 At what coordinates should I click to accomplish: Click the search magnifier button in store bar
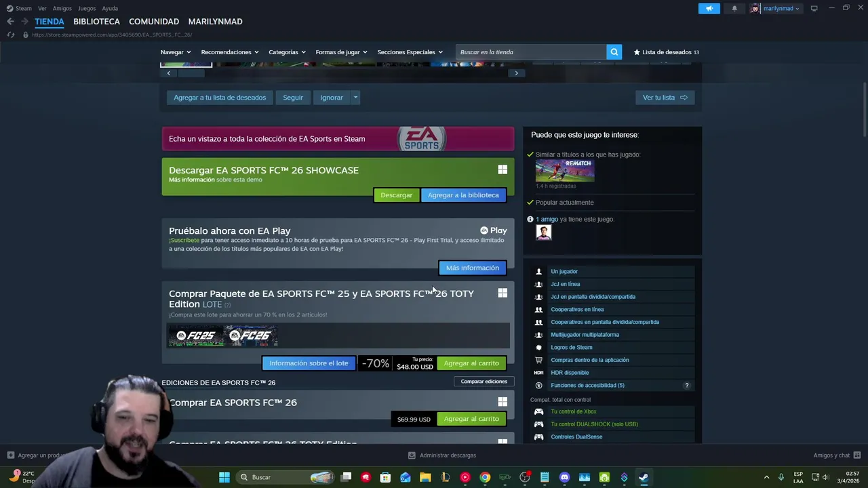pyautogui.click(x=614, y=52)
